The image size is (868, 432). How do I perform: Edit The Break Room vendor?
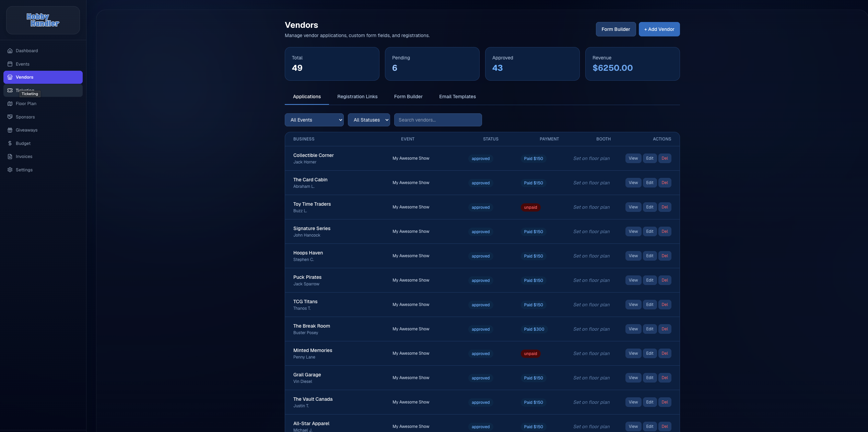point(649,329)
